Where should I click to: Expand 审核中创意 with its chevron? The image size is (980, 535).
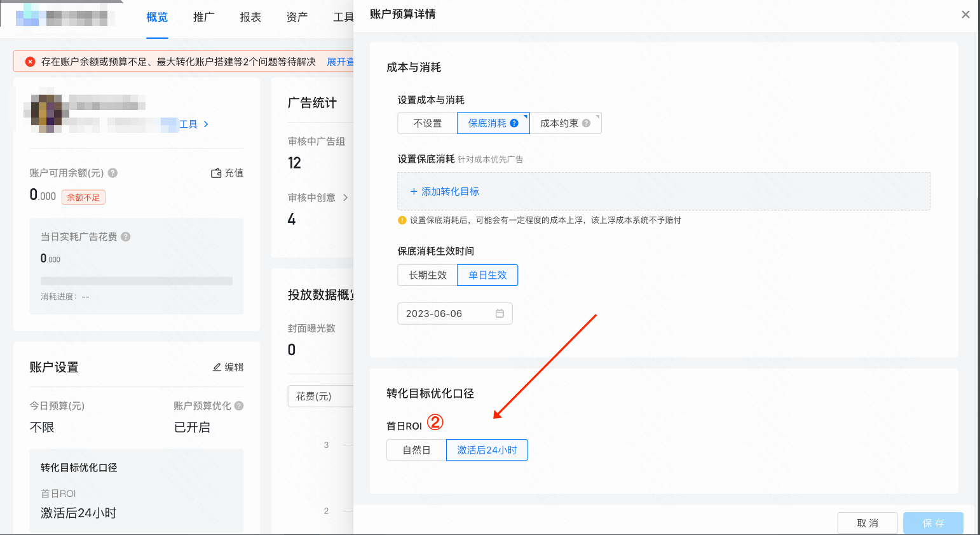[346, 197]
